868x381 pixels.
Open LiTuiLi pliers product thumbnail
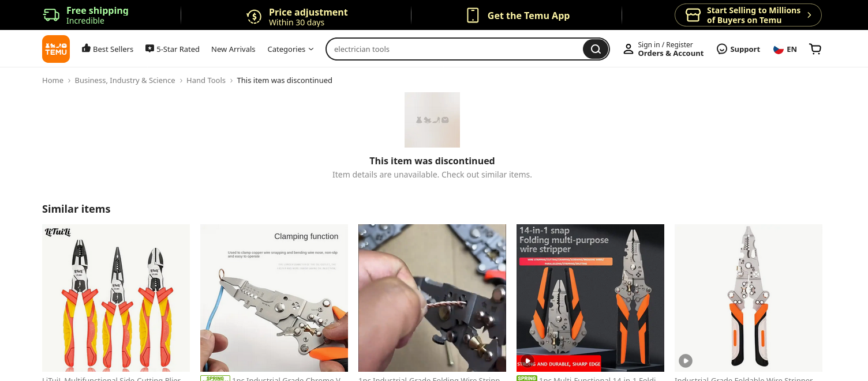coord(116,298)
